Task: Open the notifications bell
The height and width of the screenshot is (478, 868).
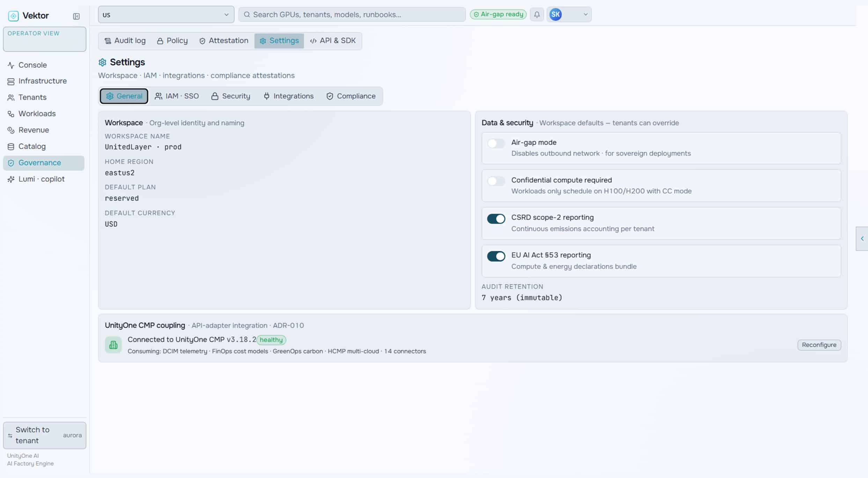Action: (x=537, y=15)
